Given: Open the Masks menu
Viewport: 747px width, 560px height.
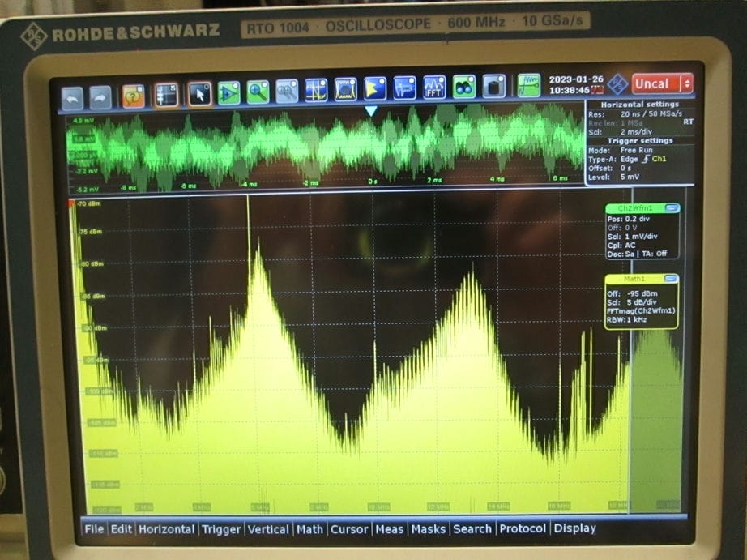Looking at the screenshot, I should [429, 529].
